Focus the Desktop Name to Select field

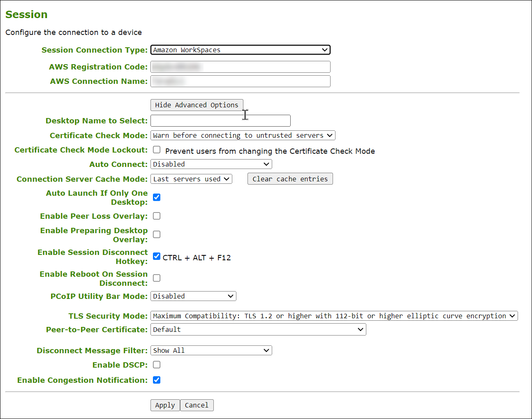(220, 120)
